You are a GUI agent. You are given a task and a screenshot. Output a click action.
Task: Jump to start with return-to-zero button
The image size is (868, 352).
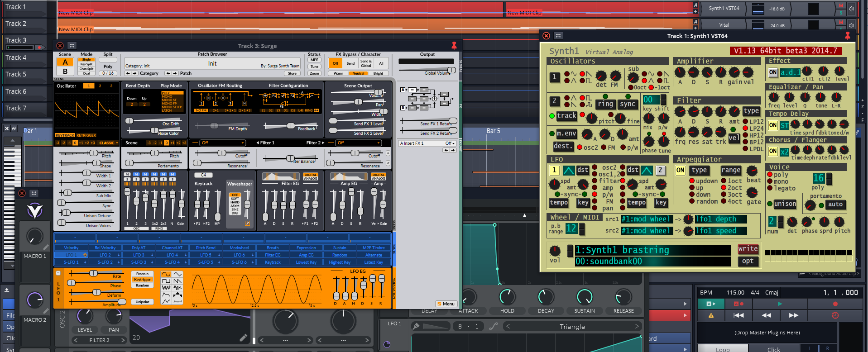coord(739,315)
